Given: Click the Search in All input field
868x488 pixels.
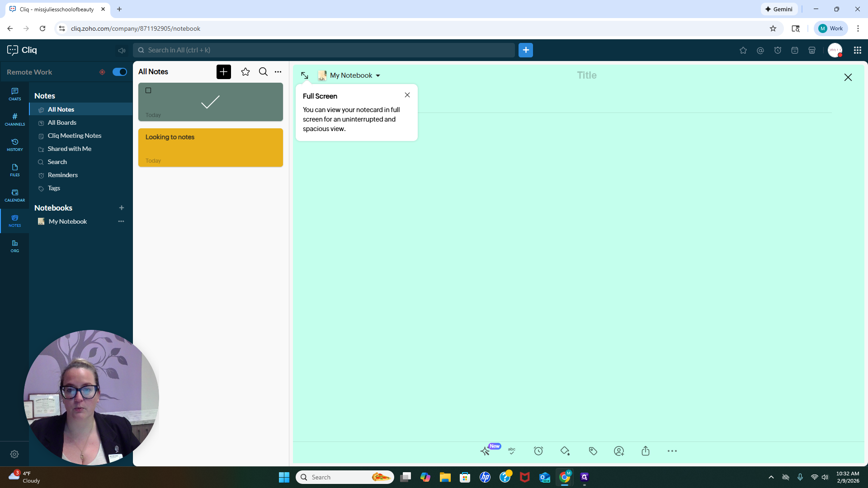Looking at the screenshot, I should coord(324,50).
